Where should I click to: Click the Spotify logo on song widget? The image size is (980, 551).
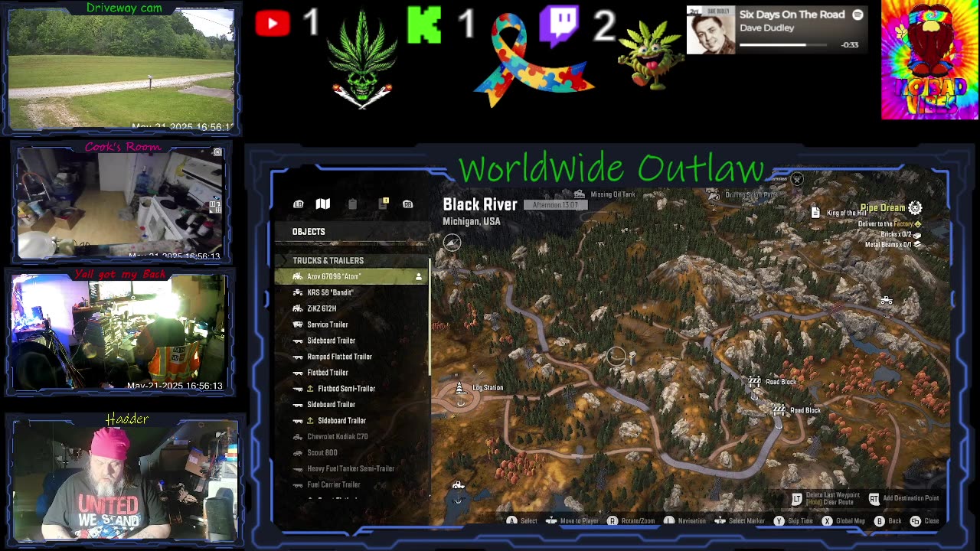[857, 15]
